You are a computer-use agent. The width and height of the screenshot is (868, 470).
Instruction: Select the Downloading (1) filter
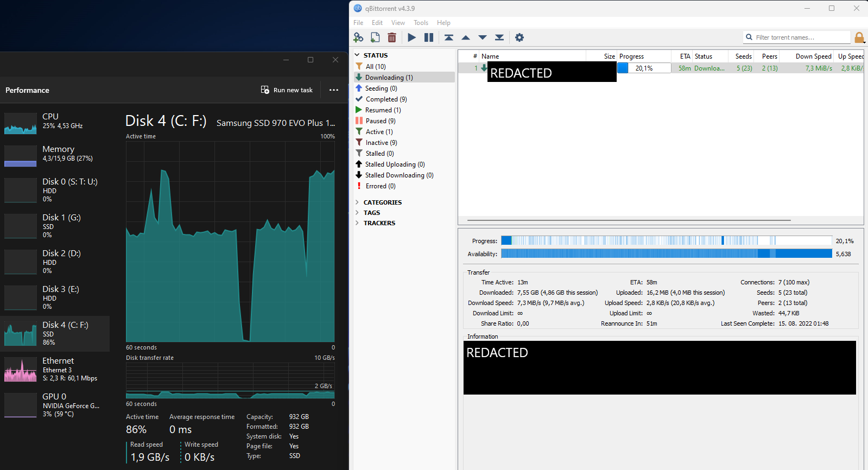tap(404, 78)
